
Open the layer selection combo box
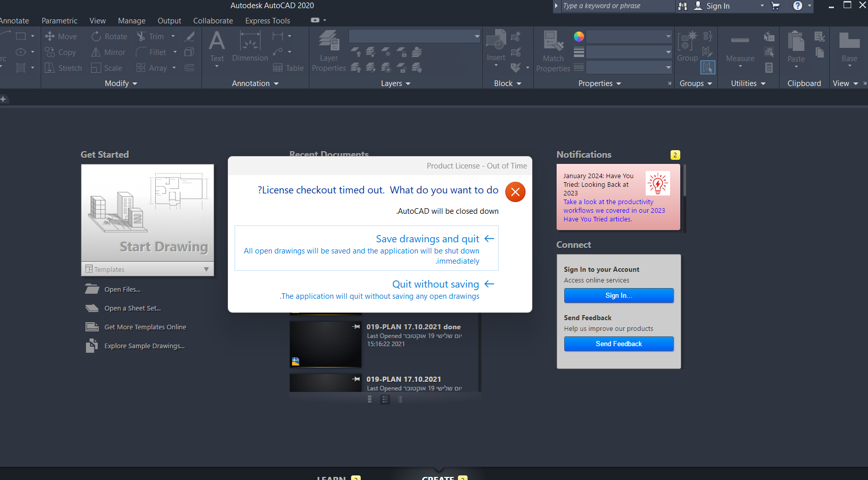(415, 36)
